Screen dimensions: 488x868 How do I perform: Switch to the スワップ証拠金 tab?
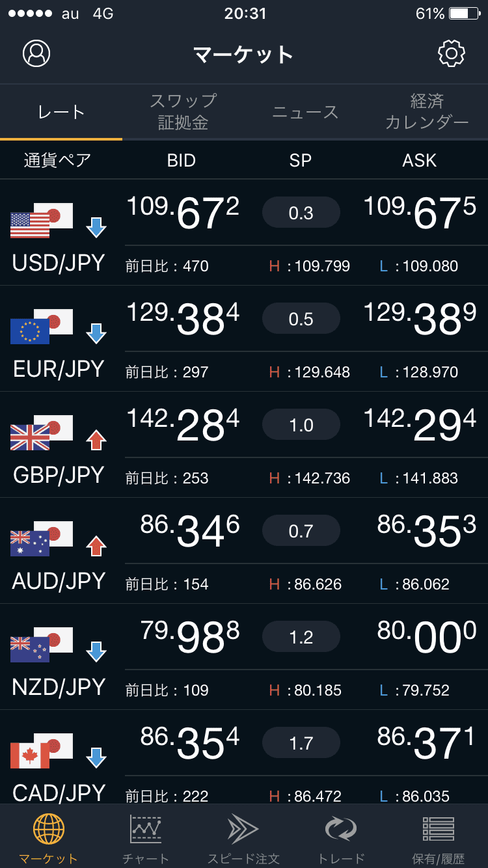click(x=183, y=111)
